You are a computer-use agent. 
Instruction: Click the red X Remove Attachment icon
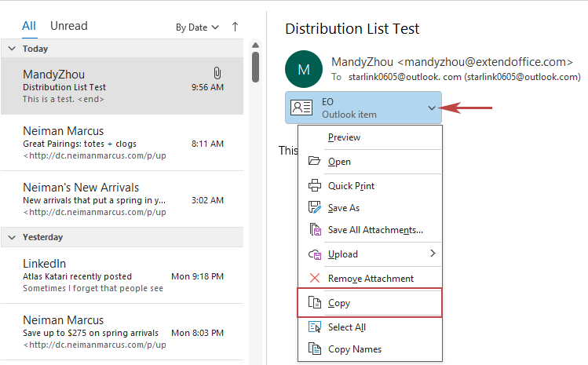pos(315,279)
